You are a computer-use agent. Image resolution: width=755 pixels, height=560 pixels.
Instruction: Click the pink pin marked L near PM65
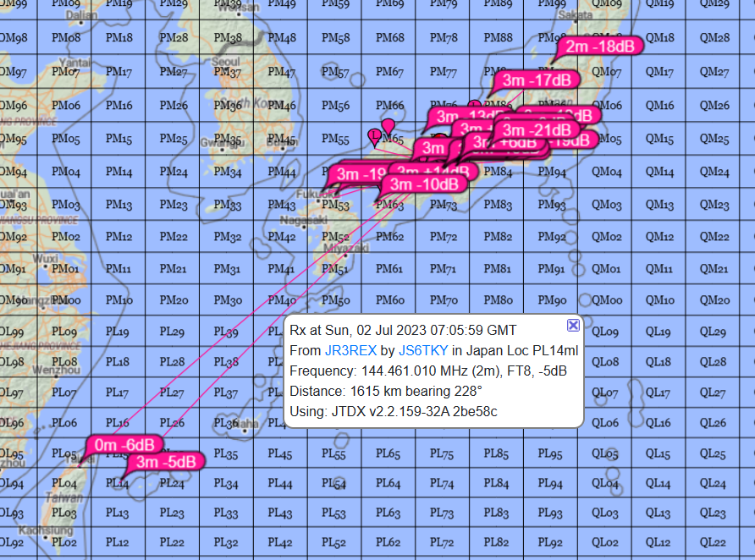point(374,136)
